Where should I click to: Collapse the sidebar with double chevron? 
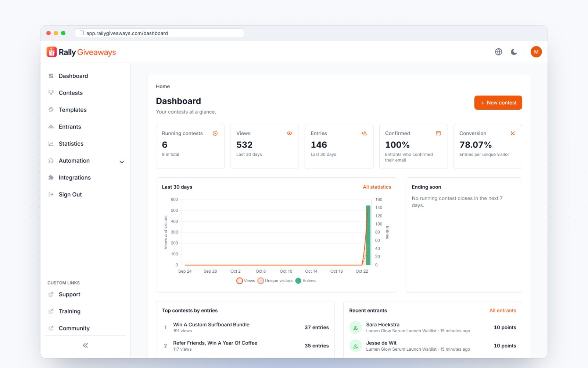[x=85, y=345]
